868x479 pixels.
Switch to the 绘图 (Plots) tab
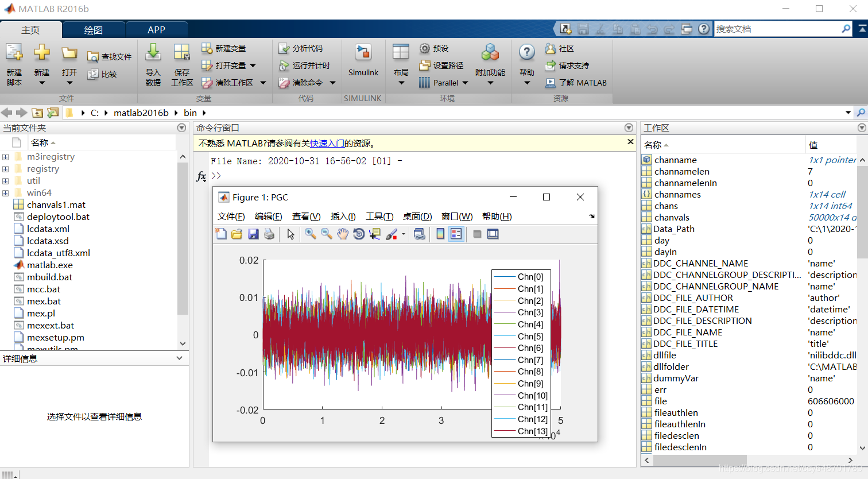pos(94,30)
